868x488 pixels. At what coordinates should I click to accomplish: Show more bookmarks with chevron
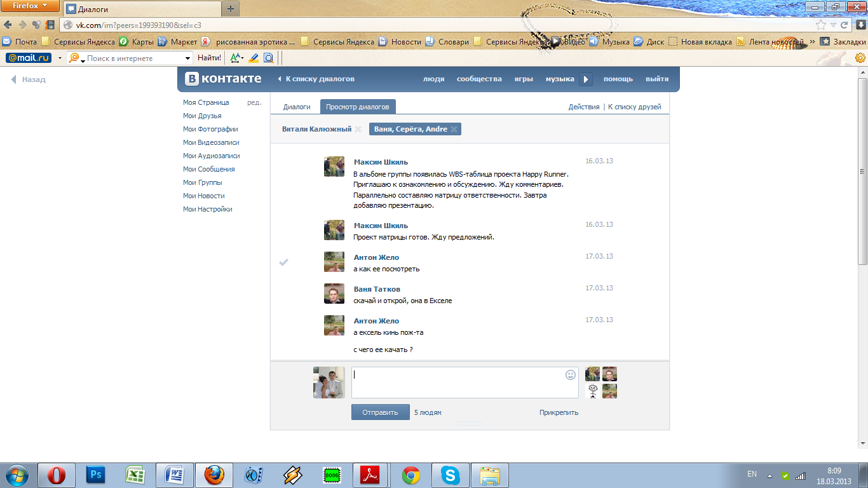811,41
